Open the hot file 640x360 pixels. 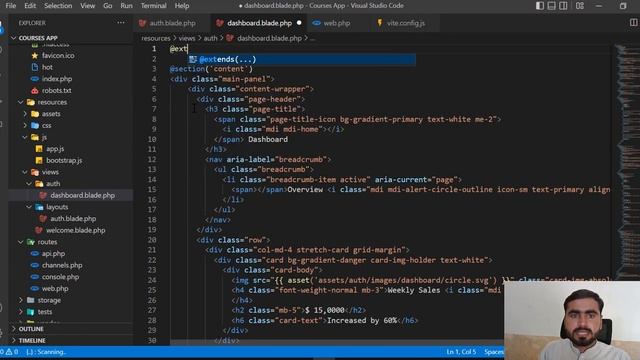(47, 67)
